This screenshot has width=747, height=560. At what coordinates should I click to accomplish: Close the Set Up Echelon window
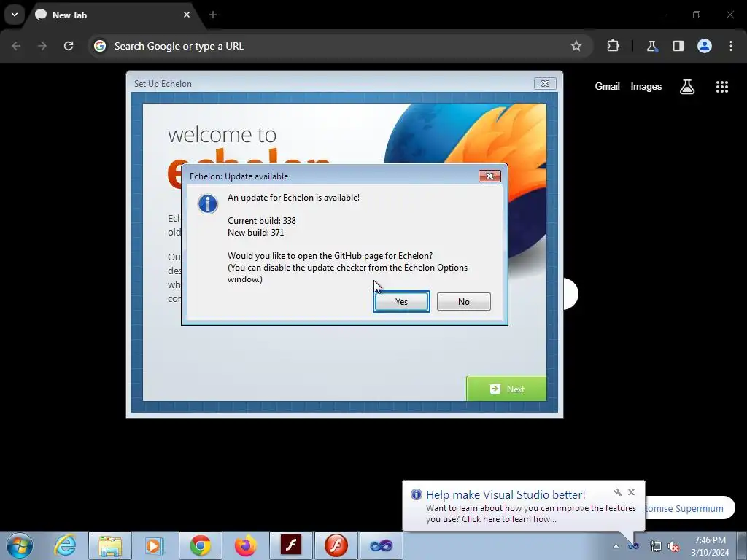point(545,83)
